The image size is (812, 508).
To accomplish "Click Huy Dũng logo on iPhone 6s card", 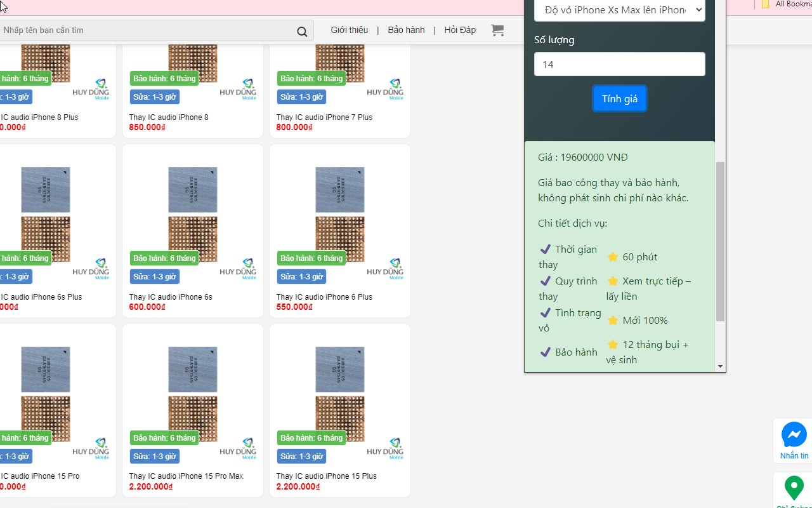I will 239,269.
